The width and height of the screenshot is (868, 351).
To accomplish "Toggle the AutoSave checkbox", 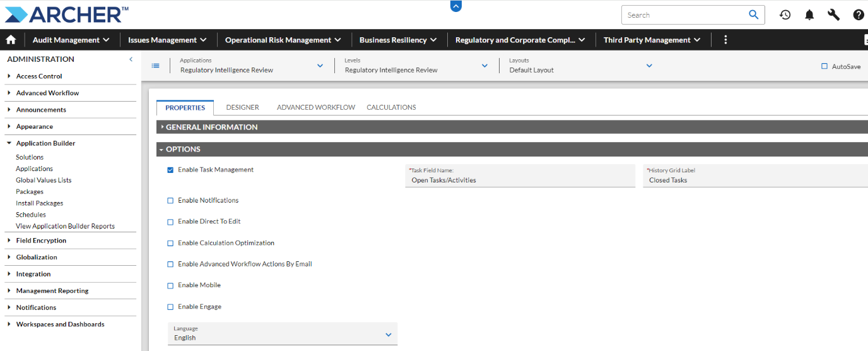I will [824, 66].
